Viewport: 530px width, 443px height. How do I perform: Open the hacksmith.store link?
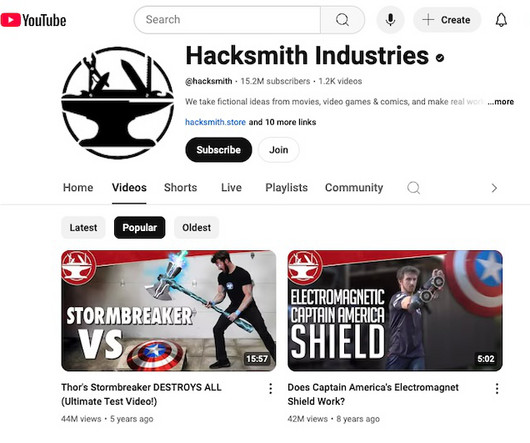point(215,122)
